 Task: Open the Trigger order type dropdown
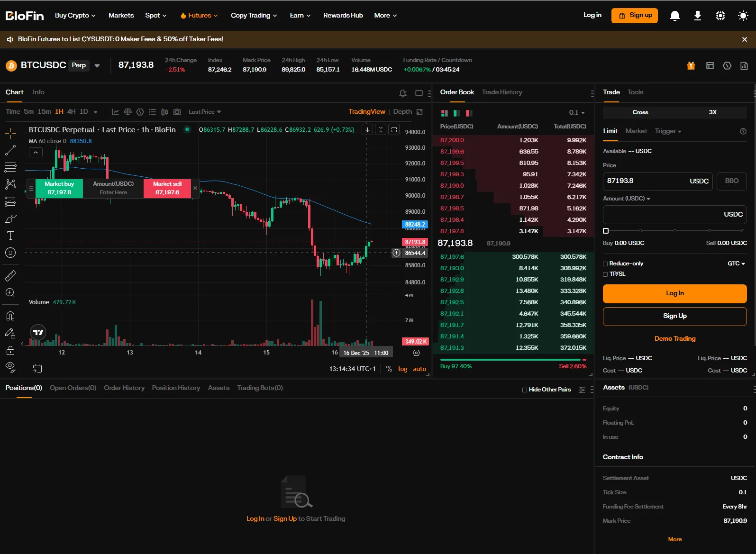coord(668,131)
